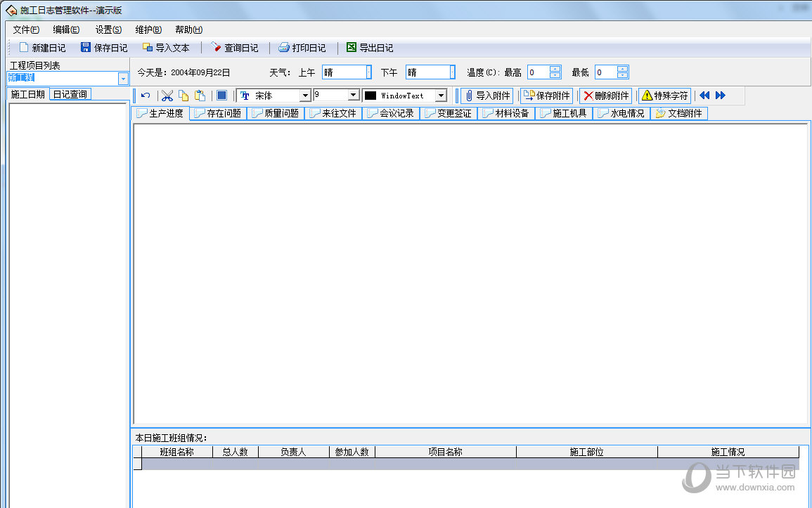Viewport: 812px width, 508px height.
Task: Click the 打印日记 print diary button
Action: click(302, 48)
